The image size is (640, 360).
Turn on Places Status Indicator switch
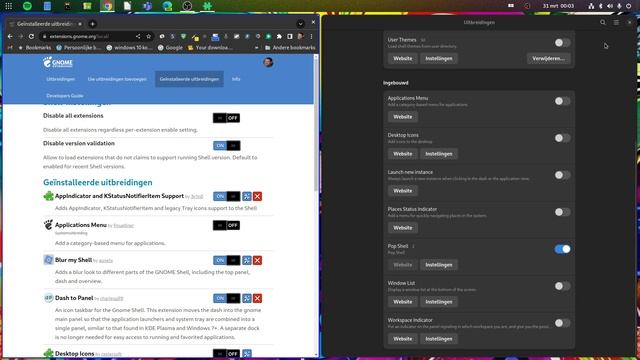[562, 212]
